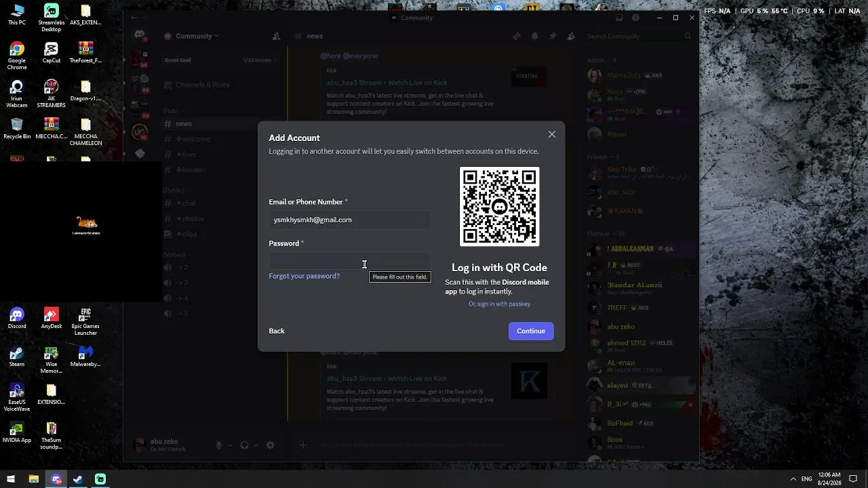868x488 pixels.
Task: Click the Email or Phone Number field
Action: 349,220
